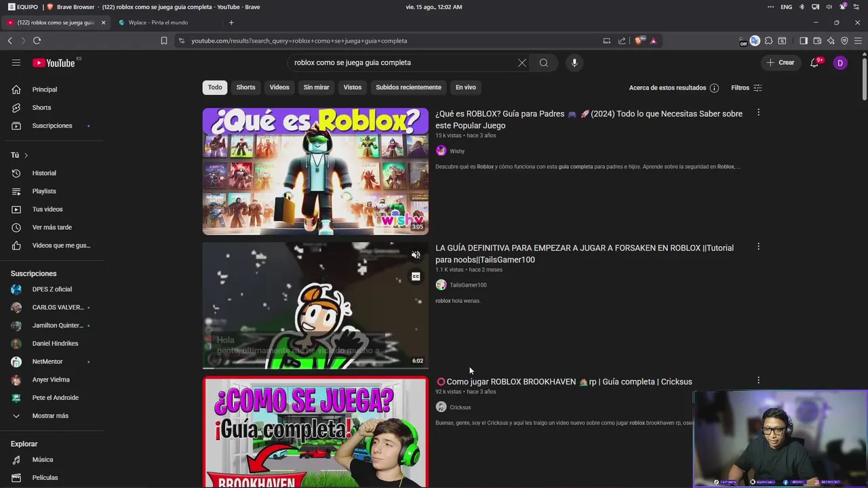Open the Crear create dropdown
This screenshot has width=868, height=488.
click(x=780, y=62)
